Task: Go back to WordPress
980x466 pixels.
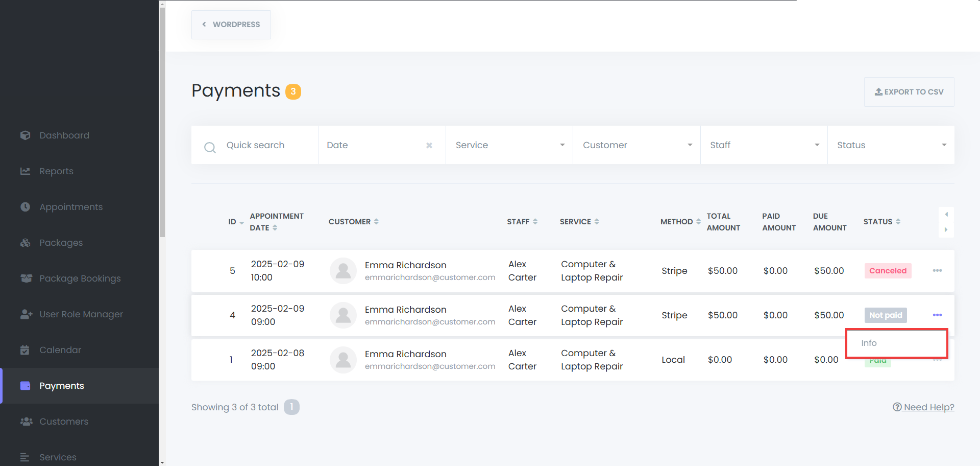Action: 231,25
